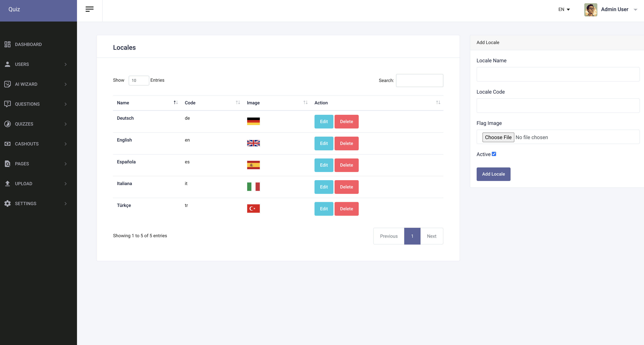The height and width of the screenshot is (345, 644).
Task: Click the Cashouts money icon
Action: click(x=8, y=144)
